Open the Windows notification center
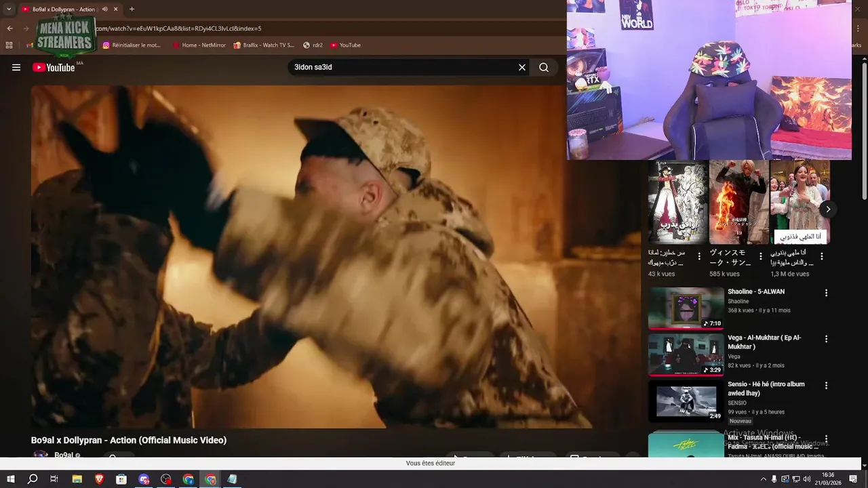The image size is (868, 488). tap(853, 479)
